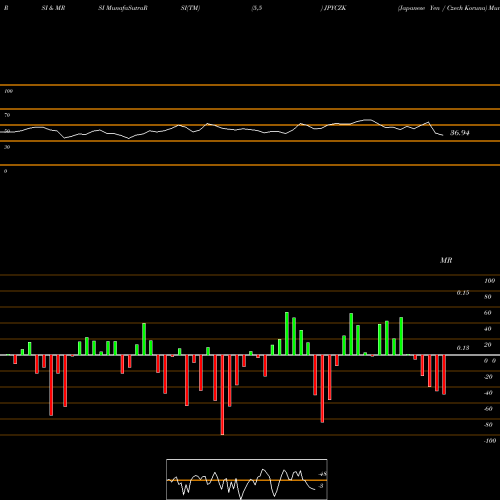The height and width of the screenshot is (500, 500).
Task: Open the mini oscillator chart thumbnail
Action: click(x=247, y=479)
